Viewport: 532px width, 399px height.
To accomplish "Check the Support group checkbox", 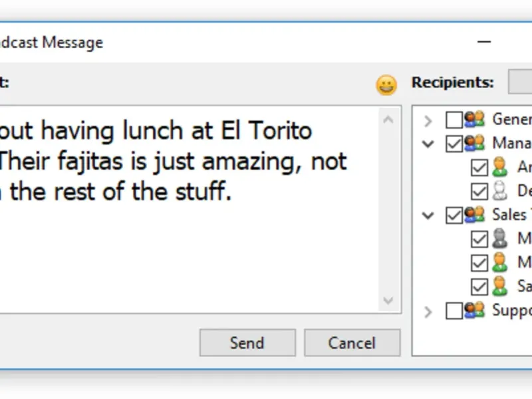I will click(x=454, y=311).
